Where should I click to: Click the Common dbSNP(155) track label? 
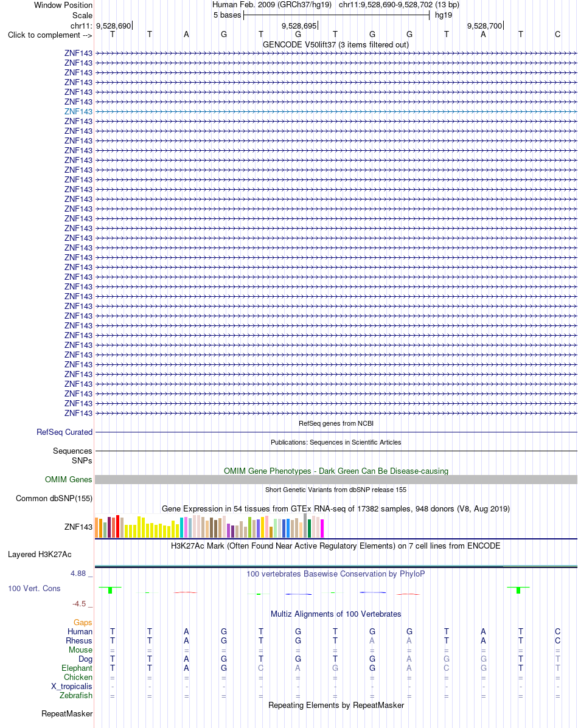(x=54, y=498)
